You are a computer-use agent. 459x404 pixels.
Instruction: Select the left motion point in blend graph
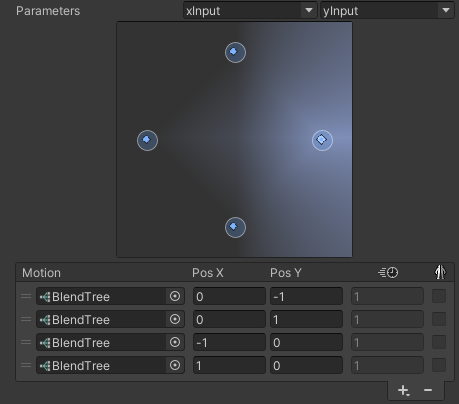pos(147,140)
